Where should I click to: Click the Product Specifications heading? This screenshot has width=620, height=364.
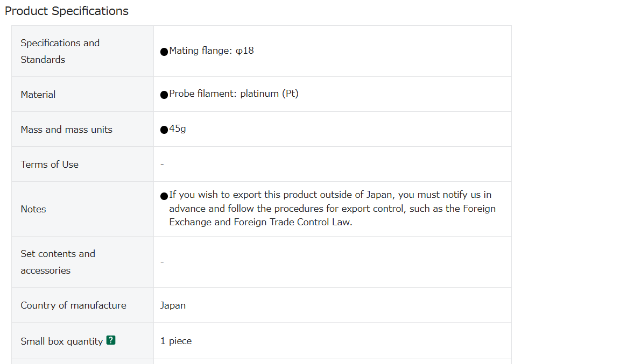(66, 11)
